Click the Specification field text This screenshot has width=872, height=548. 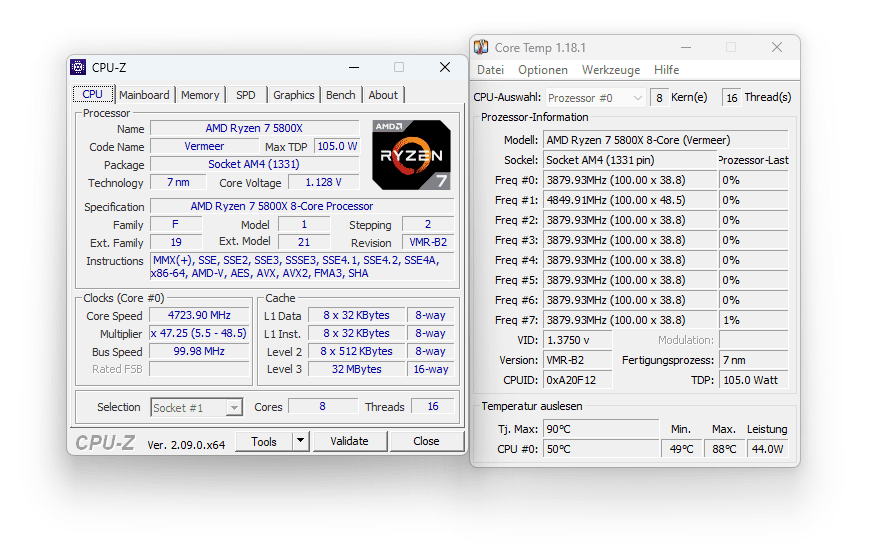[302, 206]
